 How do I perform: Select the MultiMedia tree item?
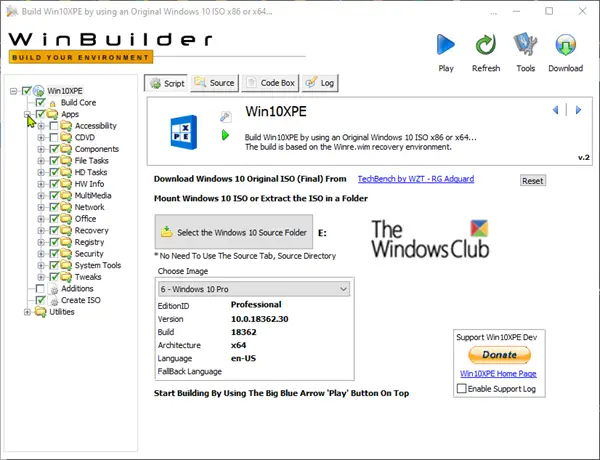(x=93, y=195)
